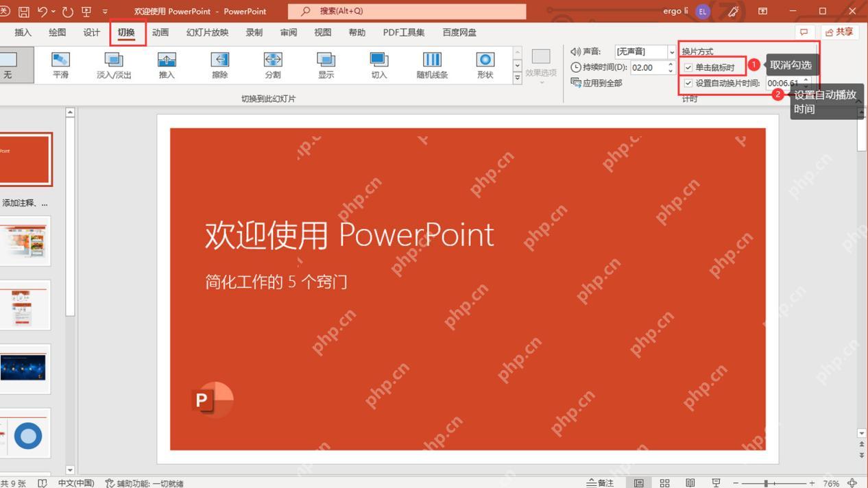
Task: Click the pen/coming-soon icon in title bar
Action: (x=734, y=12)
